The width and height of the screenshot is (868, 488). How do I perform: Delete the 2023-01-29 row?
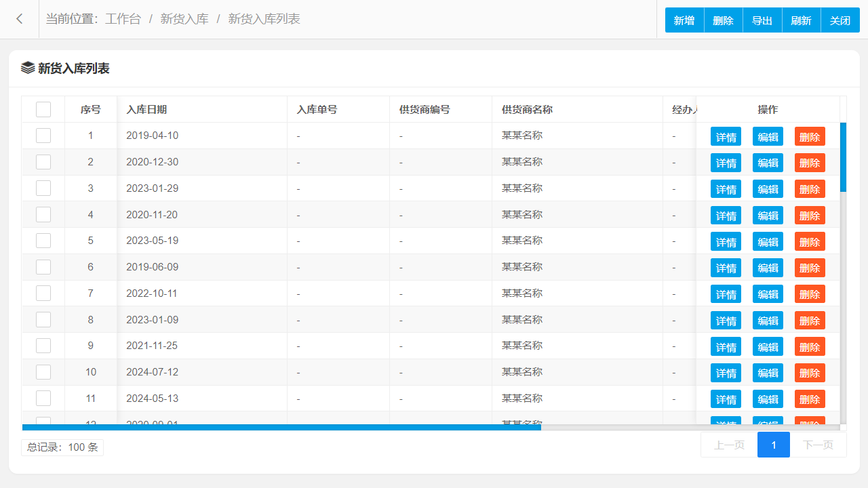tap(810, 189)
